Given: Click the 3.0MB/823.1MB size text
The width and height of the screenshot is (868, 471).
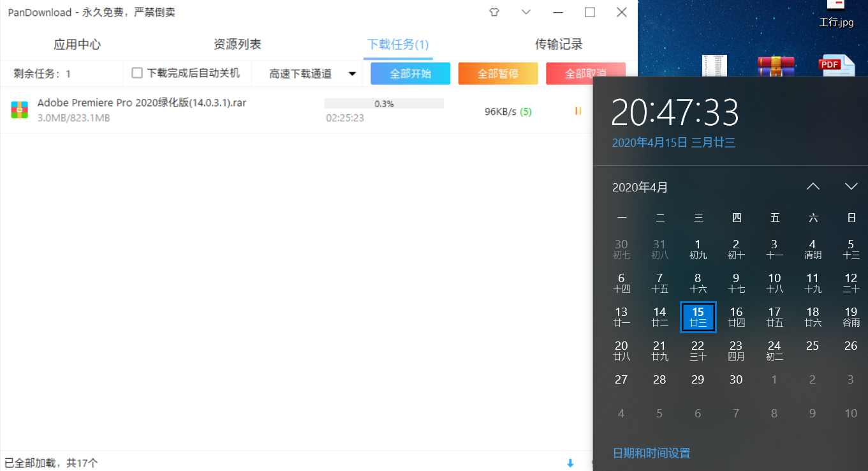Looking at the screenshot, I should [x=73, y=118].
